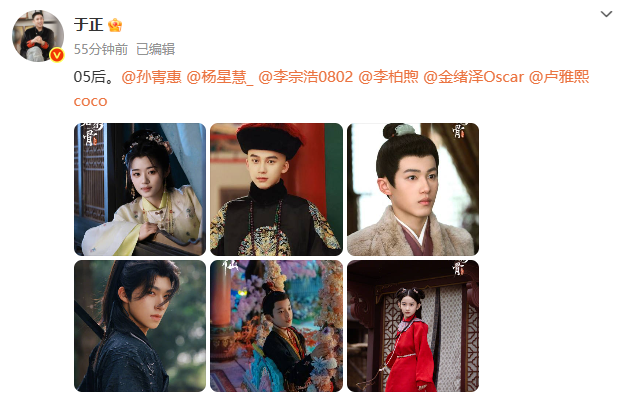Open the post options chevron menu
The height and width of the screenshot is (402, 629).
pyautogui.click(x=606, y=14)
